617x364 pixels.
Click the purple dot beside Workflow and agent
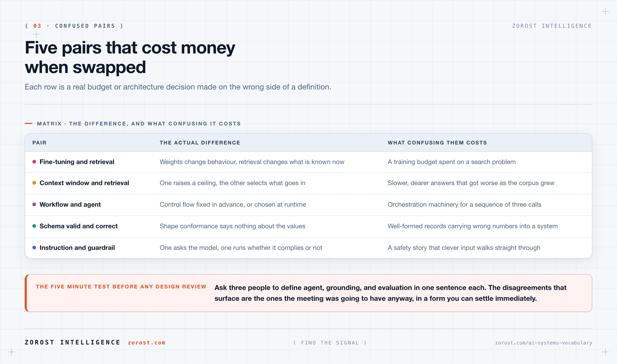pyautogui.click(x=34, y=204)
